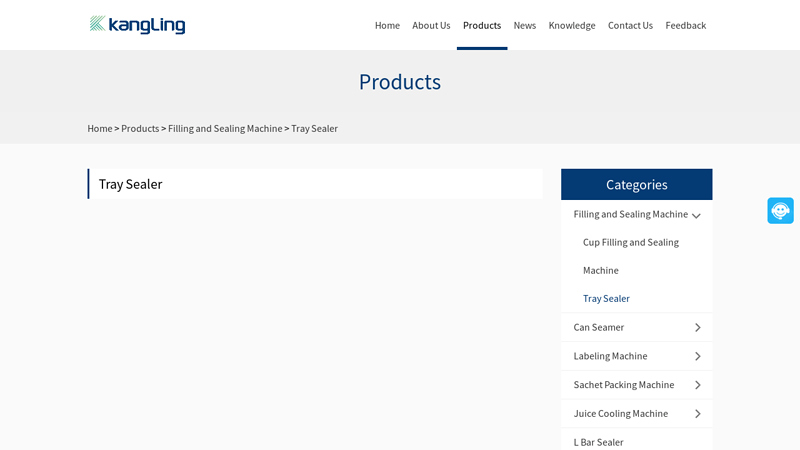Click the Products breadcrumb link
This screenshot has height=450, width=800.
(140, 129)
